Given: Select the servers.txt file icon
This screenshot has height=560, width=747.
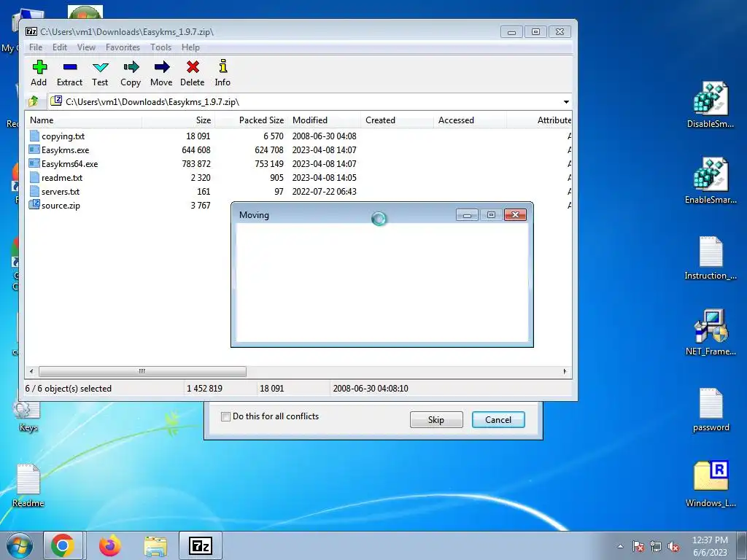Looking at the screenshot, I should click(34, 192).
